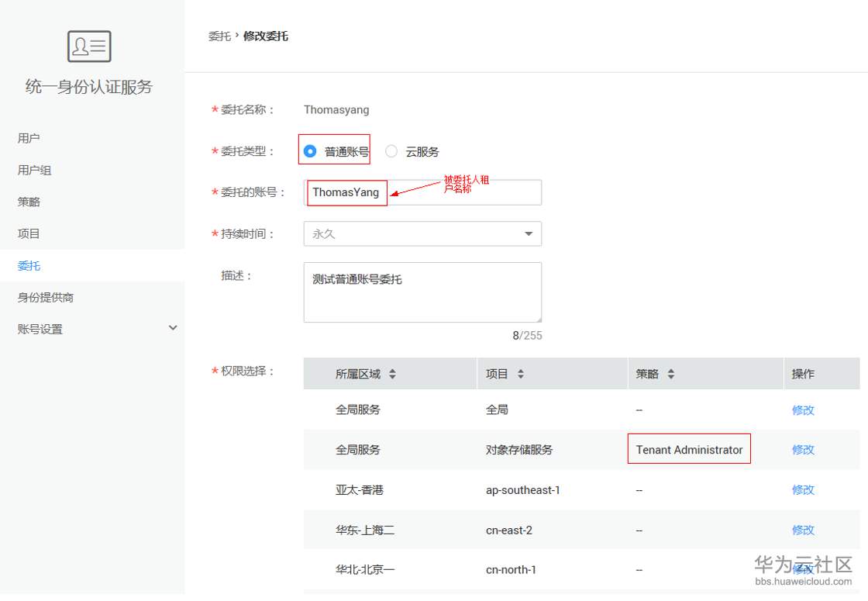The image size is (868, 601).
Task: Click the 修改委托 breadcrumb text
Action: point(266,36)
